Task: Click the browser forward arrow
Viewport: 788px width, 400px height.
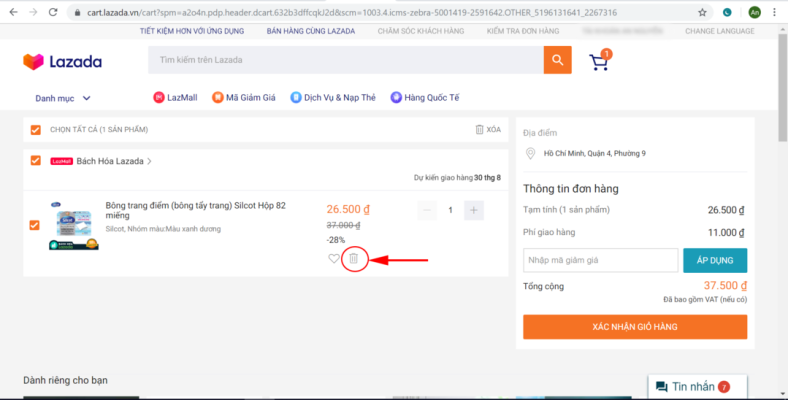Action: pyautogui.click(x=33, y=12)
